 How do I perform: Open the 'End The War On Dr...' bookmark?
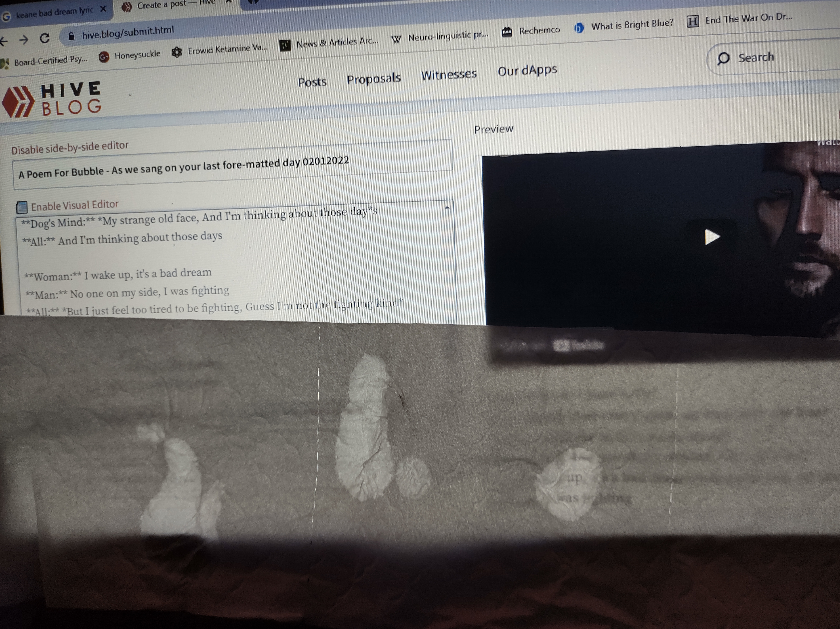[x=740, y=19]
